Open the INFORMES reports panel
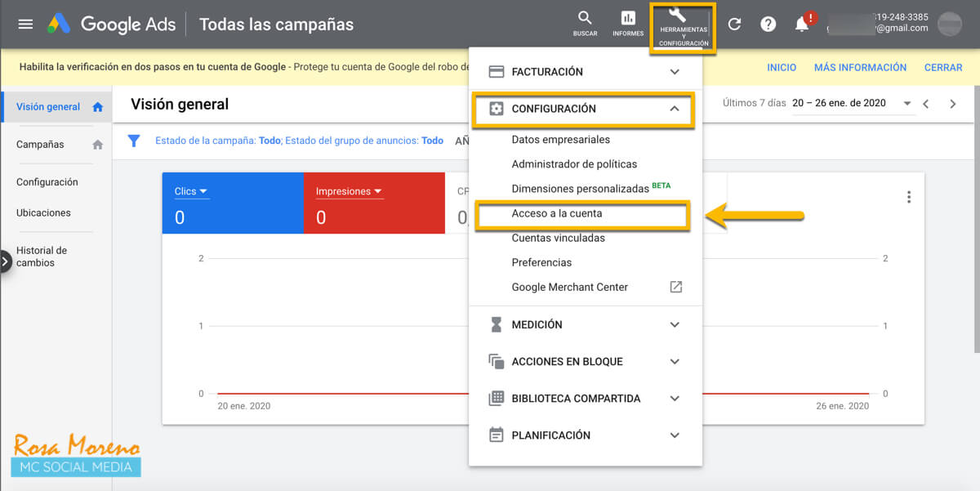Screen dimensions: 980x491 tap(628, 22)
